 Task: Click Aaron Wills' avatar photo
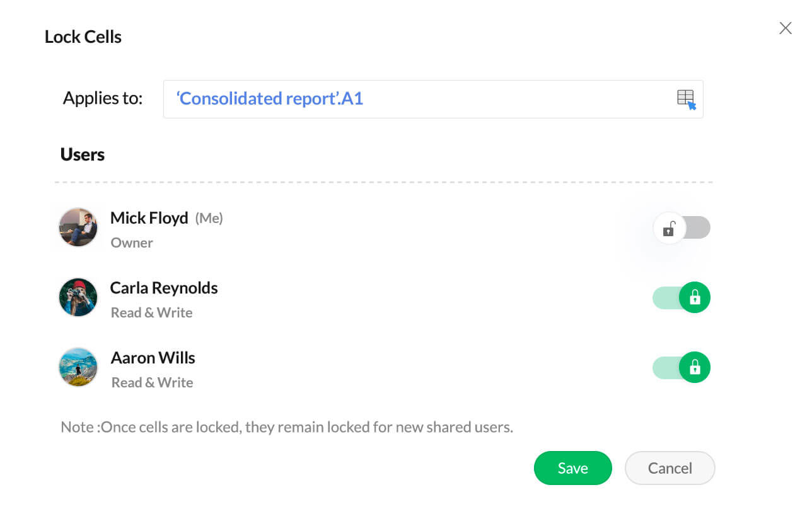pyautogui.click(x=78, y=367)
